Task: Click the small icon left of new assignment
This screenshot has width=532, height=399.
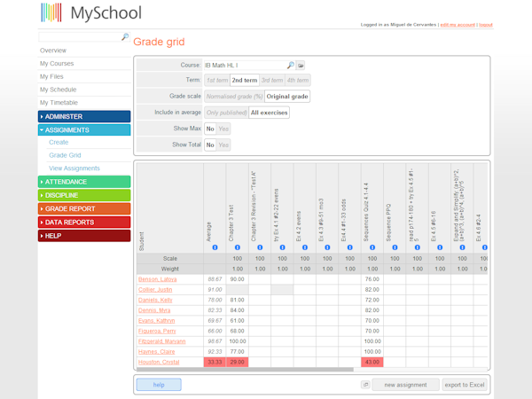Action: [364, 385]
